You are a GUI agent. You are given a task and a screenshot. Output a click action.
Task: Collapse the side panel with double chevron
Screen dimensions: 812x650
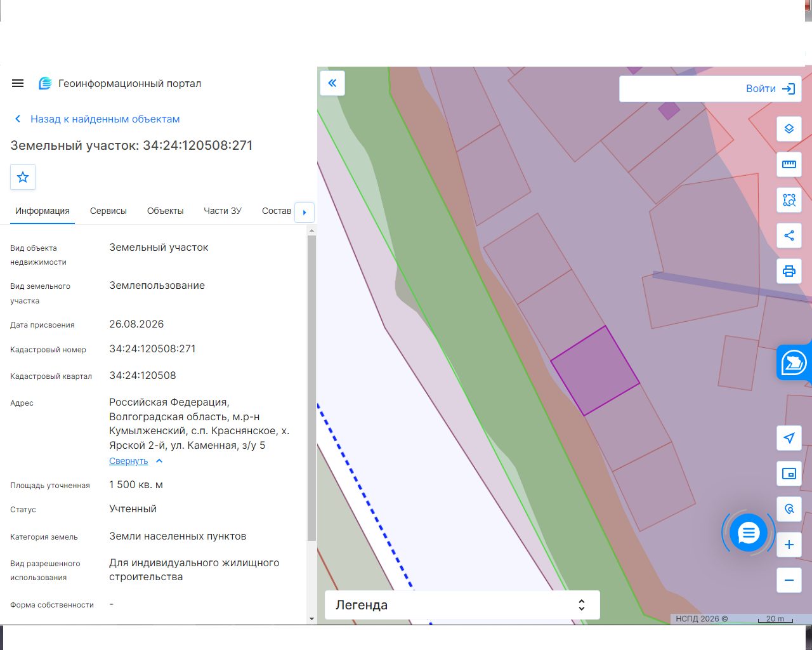click(332, 83)
